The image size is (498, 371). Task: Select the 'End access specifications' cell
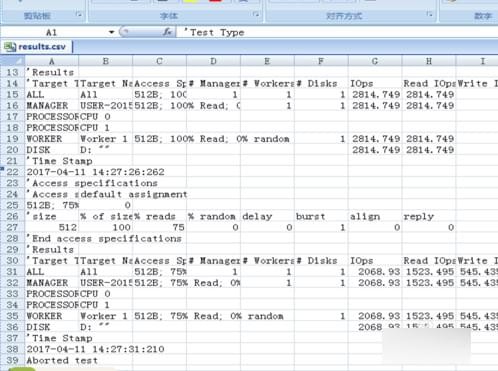pyautogui.click(x=52, y=238)
